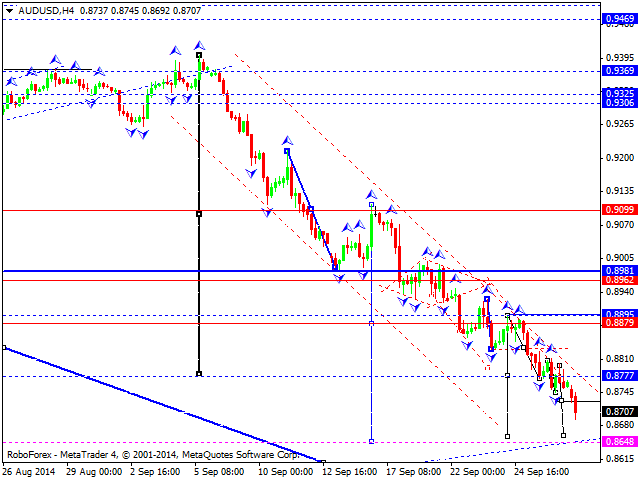Click the 0.8810 price axis value
Viewport: 640px width, 480px height.
(620, 359)
